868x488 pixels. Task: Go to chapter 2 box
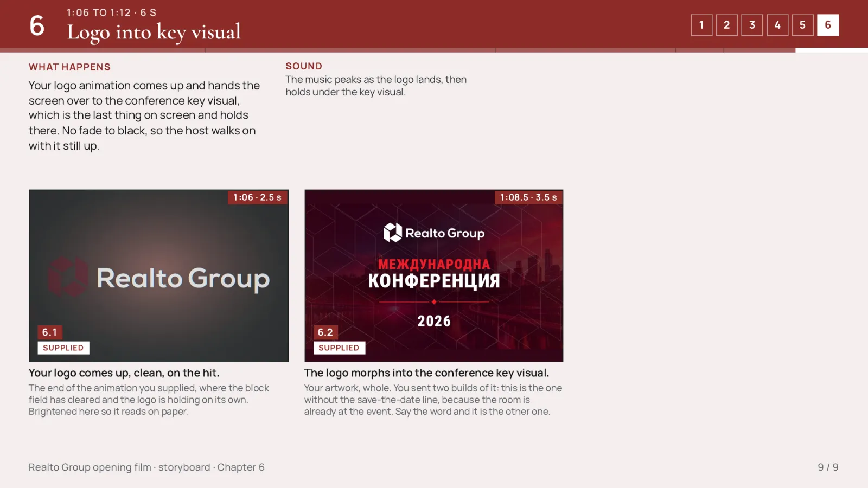coord(726,25)
